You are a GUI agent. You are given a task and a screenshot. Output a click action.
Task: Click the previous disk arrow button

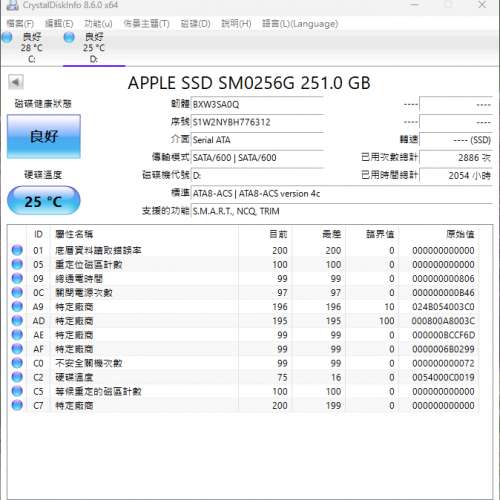[16, 82]
